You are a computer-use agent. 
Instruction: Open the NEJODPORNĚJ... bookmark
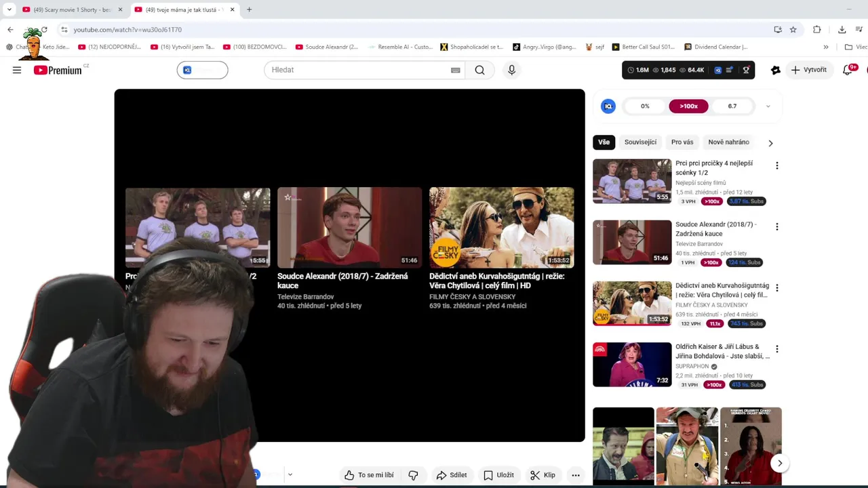[109, 47]
